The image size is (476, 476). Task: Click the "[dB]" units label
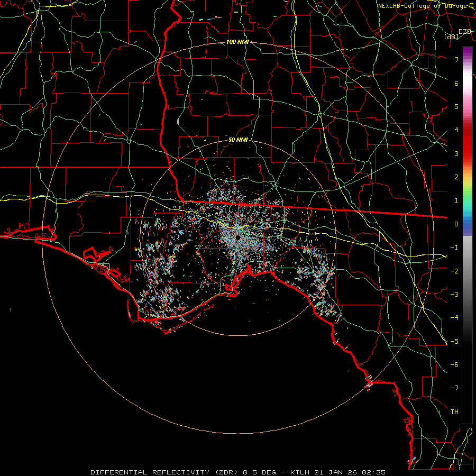pos(452,36)
